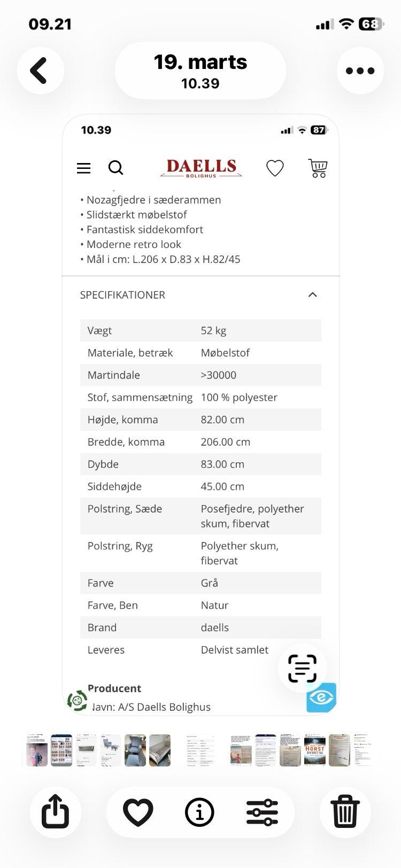Select the grey sofa thumbnail in the strip
This screenshot has height=868, width=401.
(x=87, y=750)
